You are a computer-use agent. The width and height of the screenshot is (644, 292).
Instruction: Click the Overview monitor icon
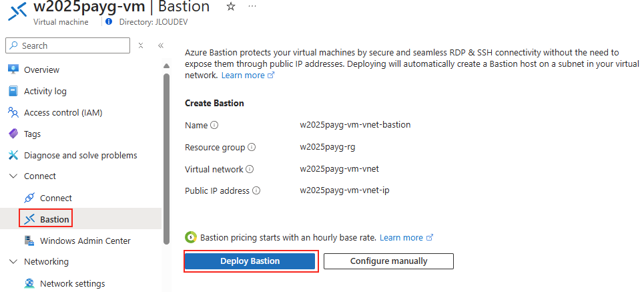(13, 69)
